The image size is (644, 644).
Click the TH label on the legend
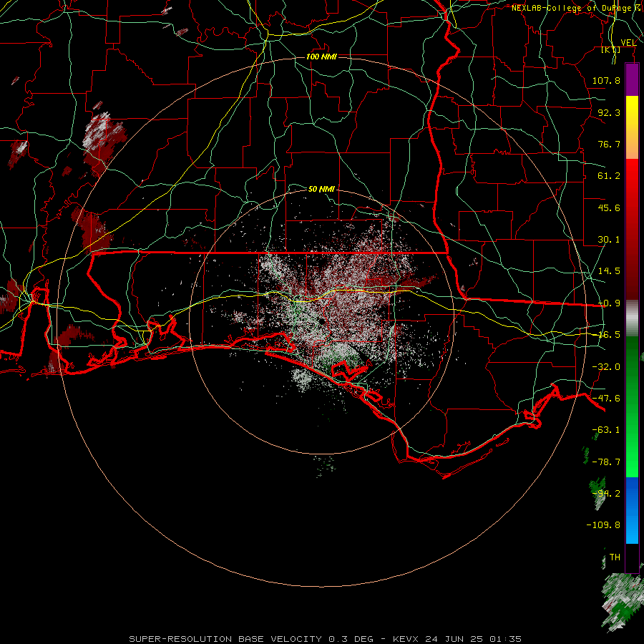coord(615,557)
